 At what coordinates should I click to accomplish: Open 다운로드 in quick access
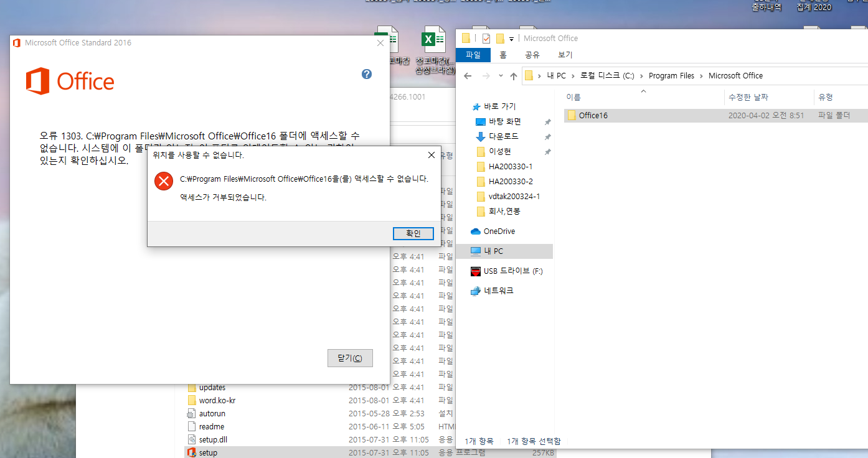tap(504, 136)
